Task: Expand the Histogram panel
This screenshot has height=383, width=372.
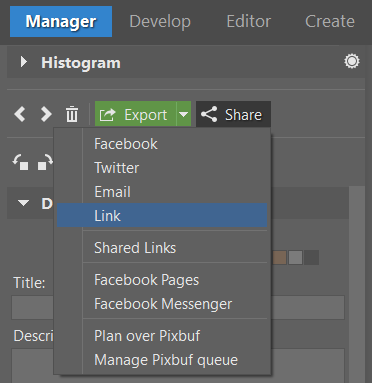Action: tap(23, 62)
